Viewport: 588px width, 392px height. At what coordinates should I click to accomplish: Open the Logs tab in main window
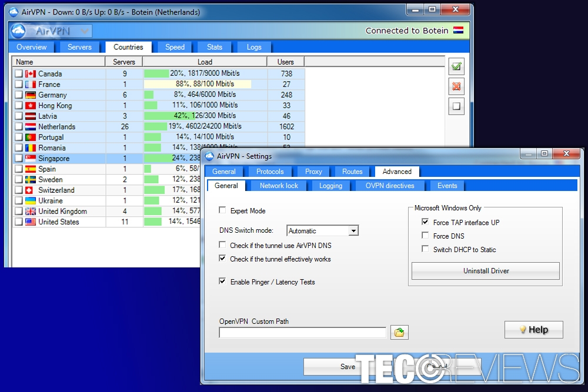[254, 47]
